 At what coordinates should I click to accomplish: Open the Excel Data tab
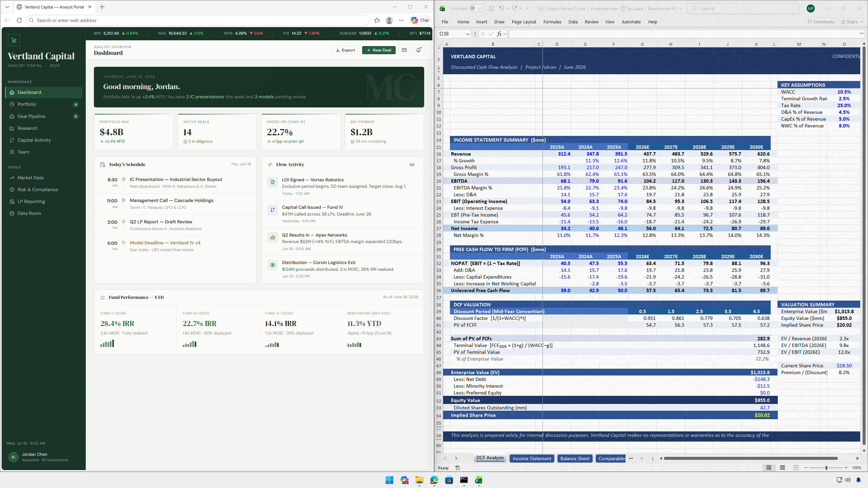click(573, 22)
